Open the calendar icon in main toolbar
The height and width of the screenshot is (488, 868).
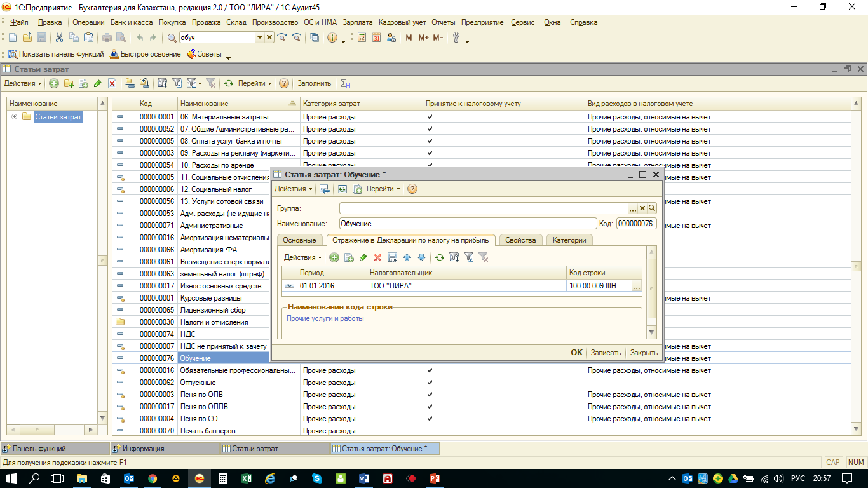pos(376,37)
